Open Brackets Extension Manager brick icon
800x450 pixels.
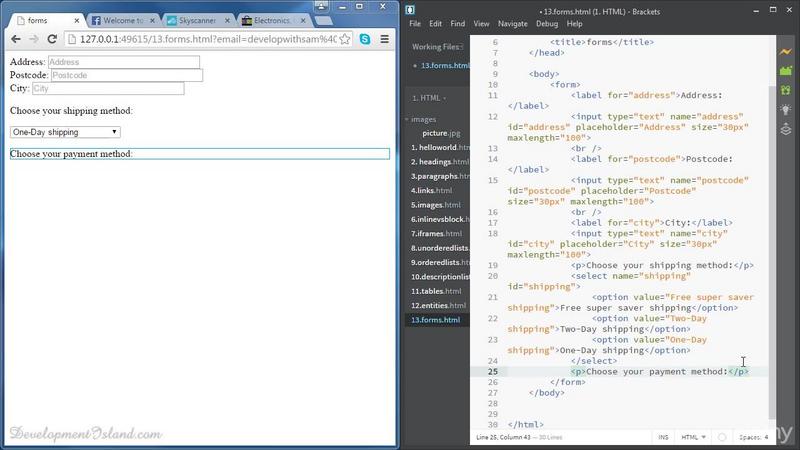pos(785,70)
